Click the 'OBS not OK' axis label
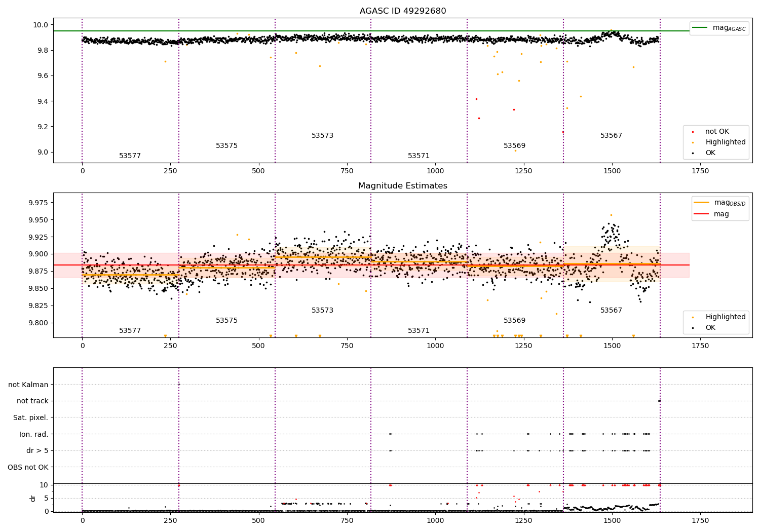Image resolution: width=760 pixels, height=532 pixels. [x=28, y=467]
